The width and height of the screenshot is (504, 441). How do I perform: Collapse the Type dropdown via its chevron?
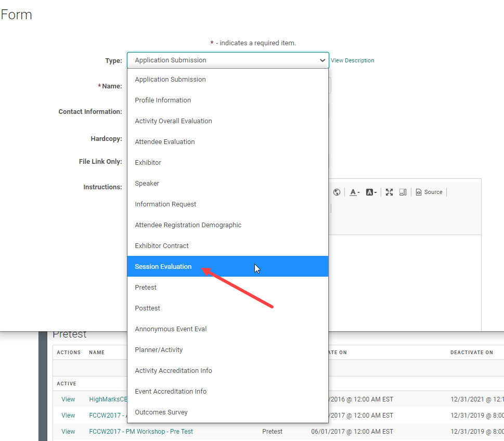pos(322,60)
